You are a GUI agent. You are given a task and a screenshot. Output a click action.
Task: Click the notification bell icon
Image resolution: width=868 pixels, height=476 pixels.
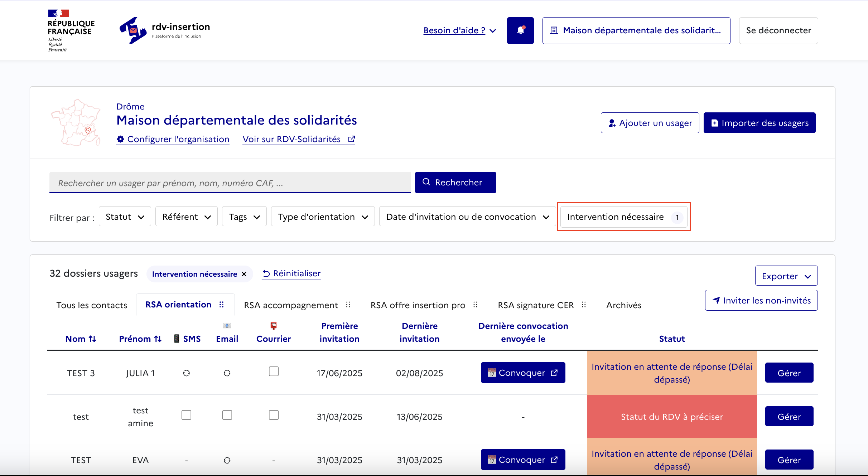(x=520, y=30)
